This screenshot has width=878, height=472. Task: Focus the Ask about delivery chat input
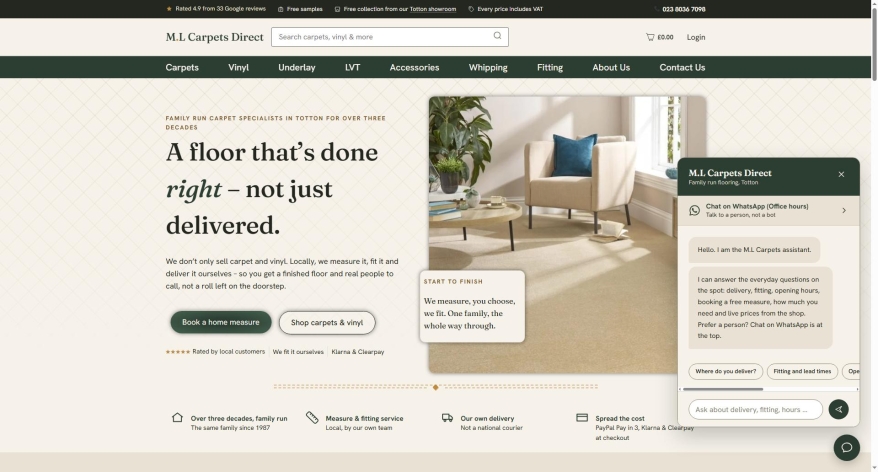click(755, 409)
